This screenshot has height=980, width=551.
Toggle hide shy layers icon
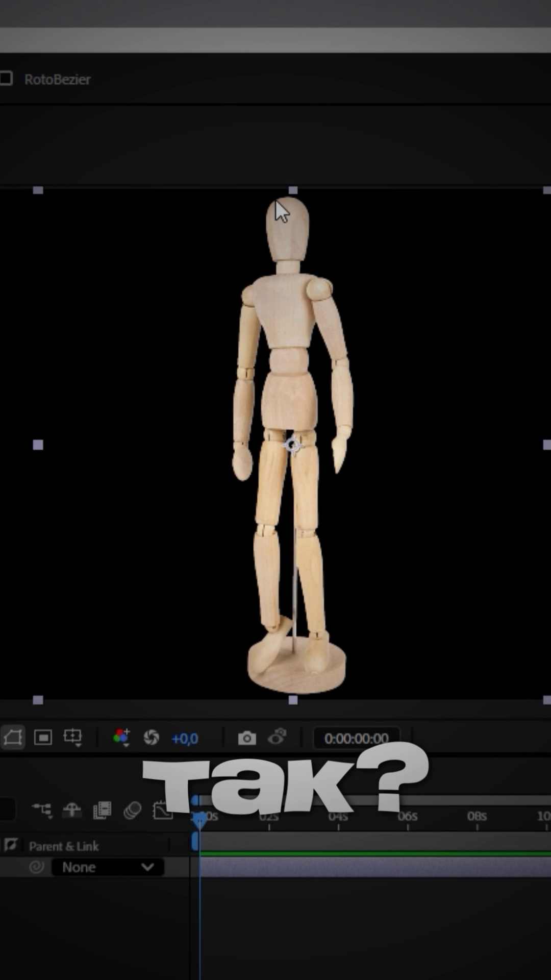(72, 810)
